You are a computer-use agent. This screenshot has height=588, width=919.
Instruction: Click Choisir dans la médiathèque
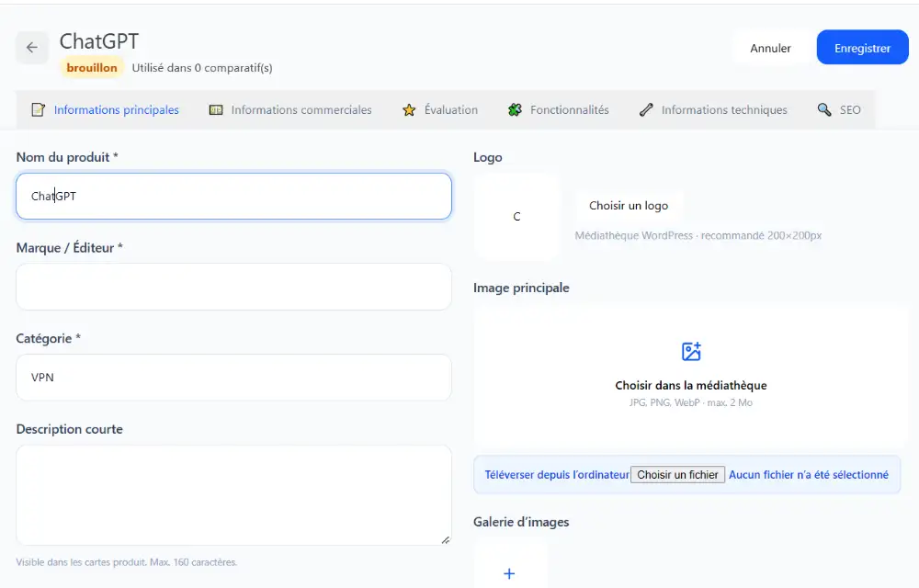690,385
